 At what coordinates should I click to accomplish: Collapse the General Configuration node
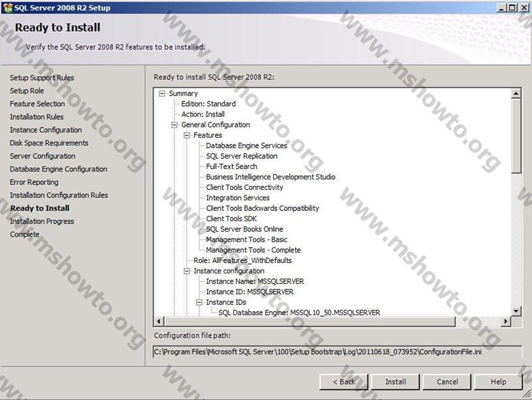pyautogui.click(x=174, y=125)
